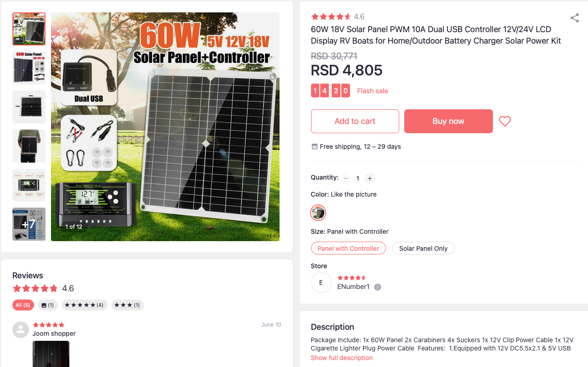Screen dimensions: 588x367
Task: Select Panel with Controller size option
Action: (x=348, y=248)
